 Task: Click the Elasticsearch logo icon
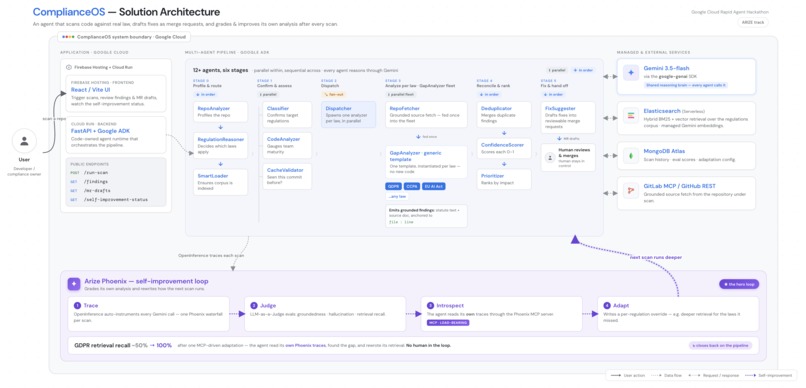[x=630, y=116]
